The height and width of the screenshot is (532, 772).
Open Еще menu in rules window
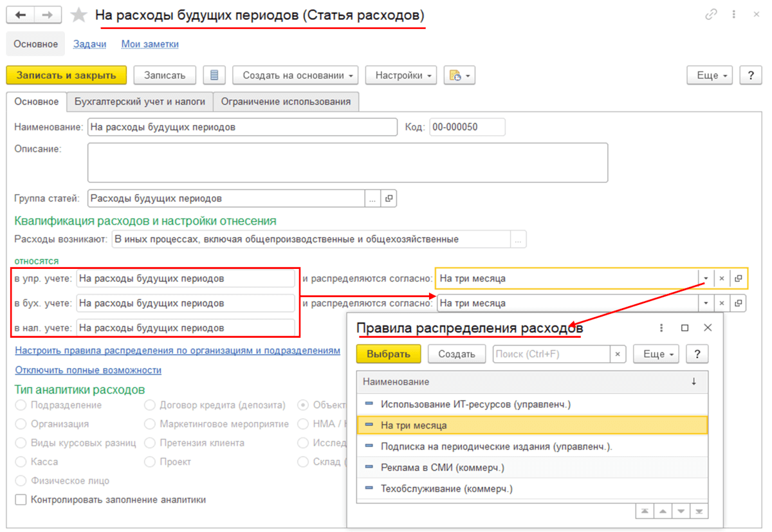tap(656, 354)
